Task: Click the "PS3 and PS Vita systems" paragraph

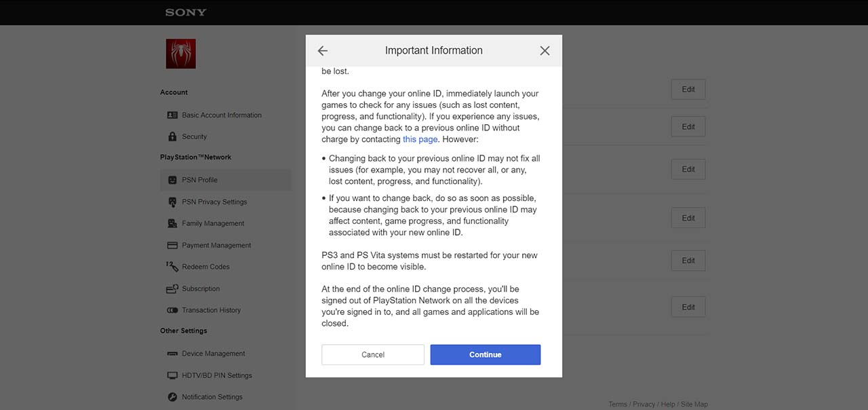Action: pyautogui.click(x=429, y=261)
